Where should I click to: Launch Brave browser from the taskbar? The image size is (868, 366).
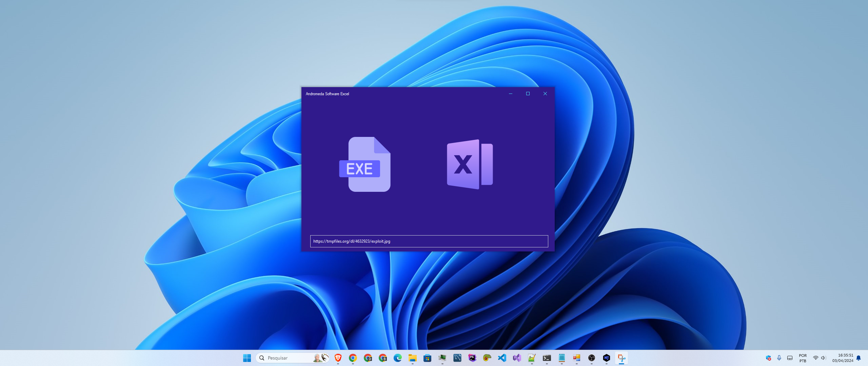tap(337, 358)
